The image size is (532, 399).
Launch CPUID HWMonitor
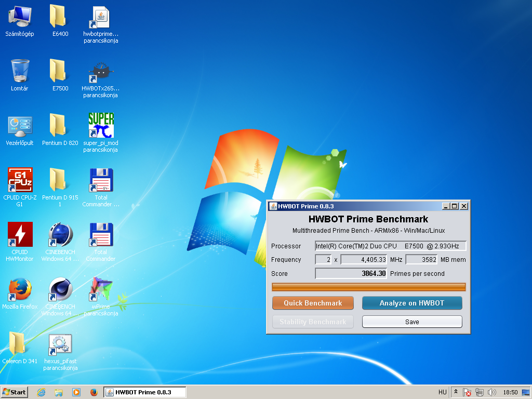tap(20, 242)
